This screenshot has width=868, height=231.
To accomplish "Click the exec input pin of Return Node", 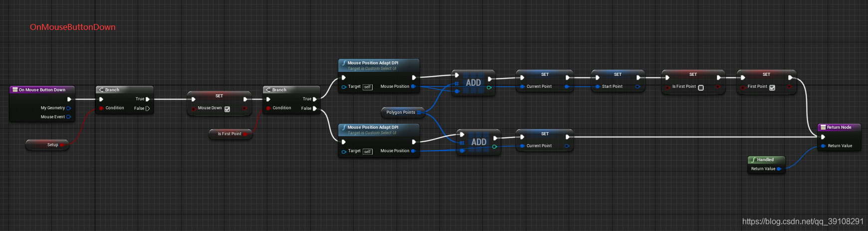I will (x=823, y=137).
